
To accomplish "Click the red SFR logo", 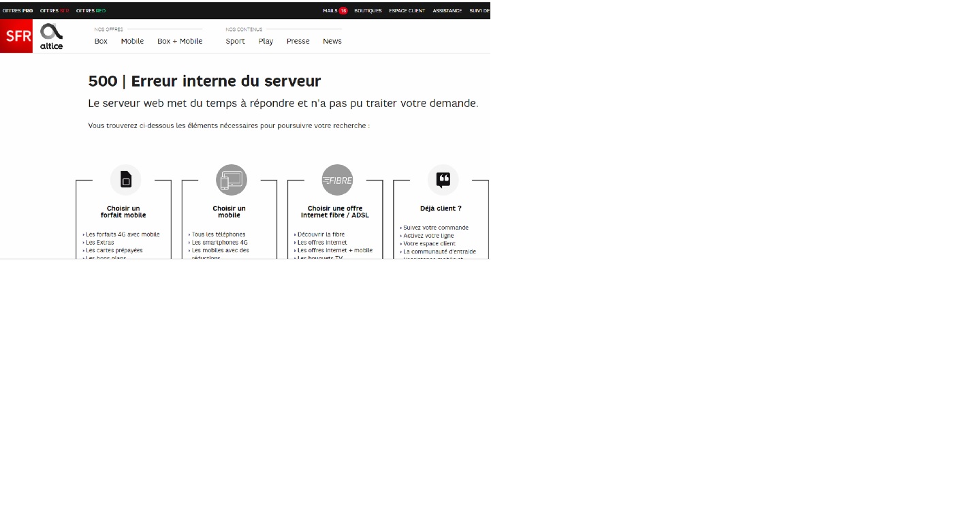I will tap(16, 35).
